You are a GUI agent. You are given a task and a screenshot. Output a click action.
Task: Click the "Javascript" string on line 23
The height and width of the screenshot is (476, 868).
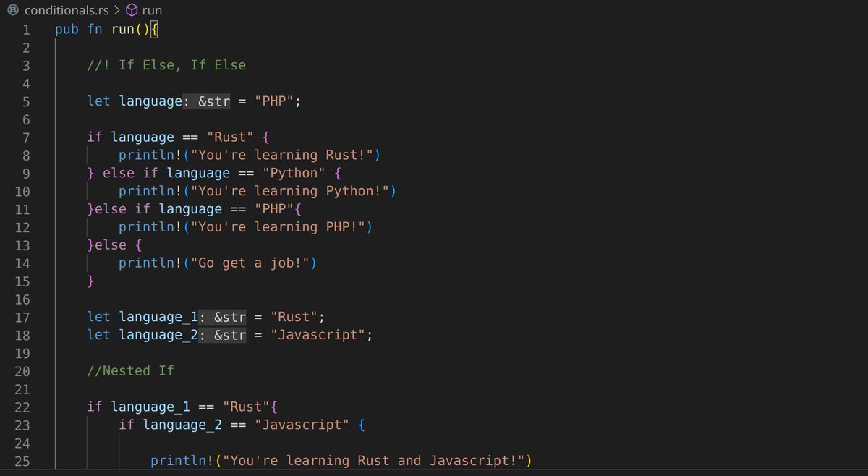pyautogui.click(x=302, y=425)
